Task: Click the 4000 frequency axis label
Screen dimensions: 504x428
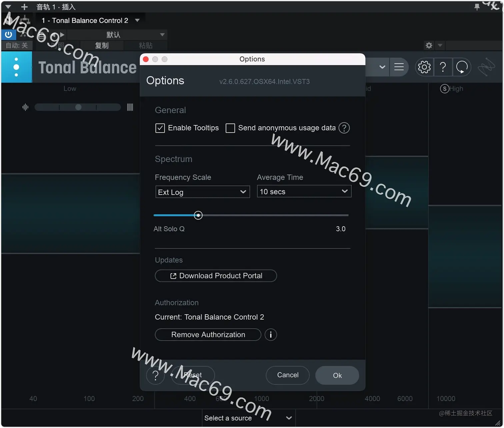Action: tap(372, 399)
